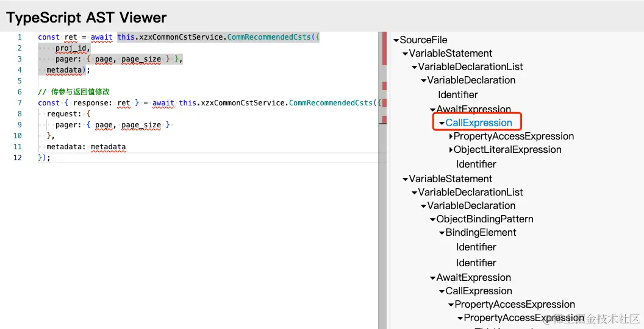
Task: Select the first VariableStatement label
Action: 451,54
